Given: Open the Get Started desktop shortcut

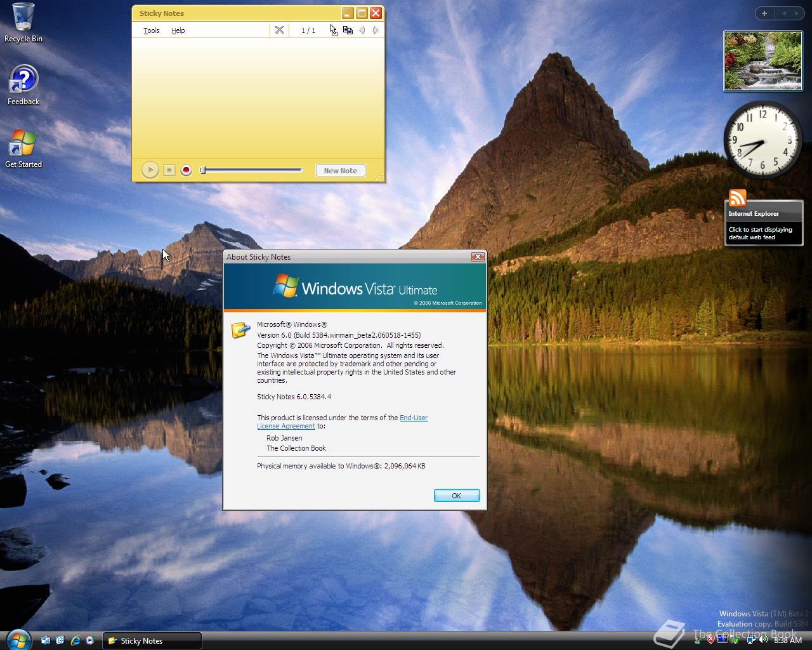Looking at the screenshot, I should coord(23,149).
